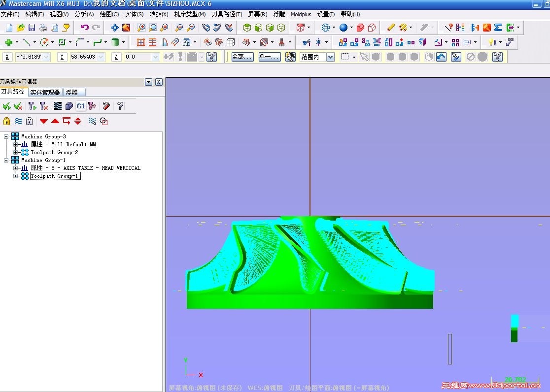Click the 单一... selection button
The height and width of the screenshot is (392, 550).
click(270, 57)
